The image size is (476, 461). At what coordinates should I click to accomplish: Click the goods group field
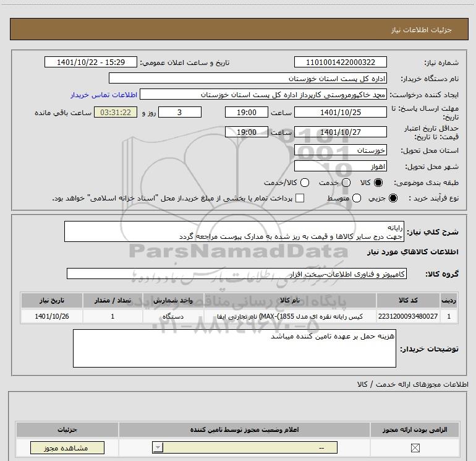click(237, 274)
